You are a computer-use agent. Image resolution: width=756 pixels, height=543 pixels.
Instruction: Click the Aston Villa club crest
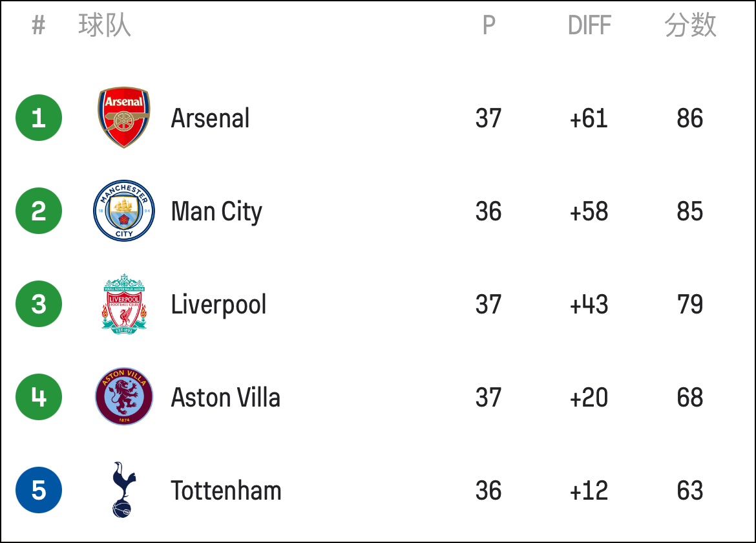(124, 397)
